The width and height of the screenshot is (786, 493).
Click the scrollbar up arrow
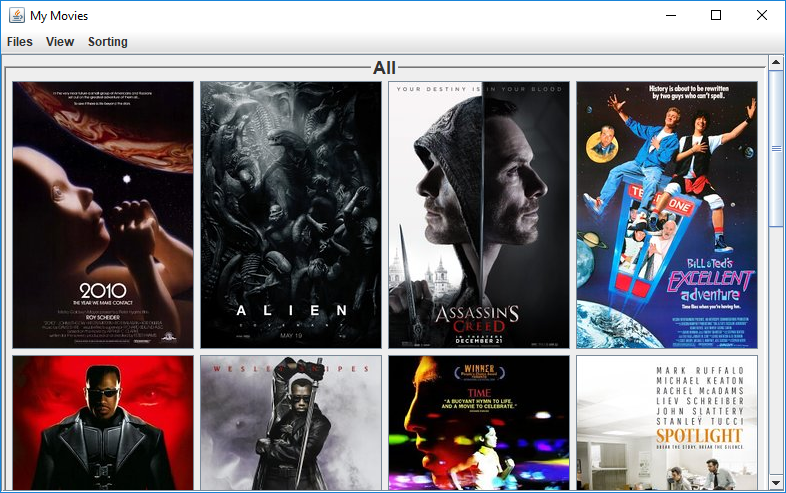coord(776,63)
